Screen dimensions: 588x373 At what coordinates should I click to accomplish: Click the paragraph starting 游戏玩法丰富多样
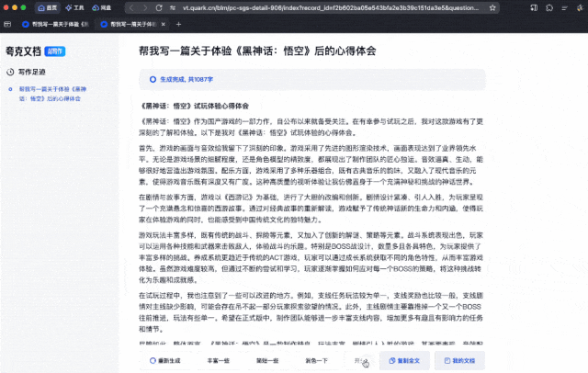tap(311, 257)
